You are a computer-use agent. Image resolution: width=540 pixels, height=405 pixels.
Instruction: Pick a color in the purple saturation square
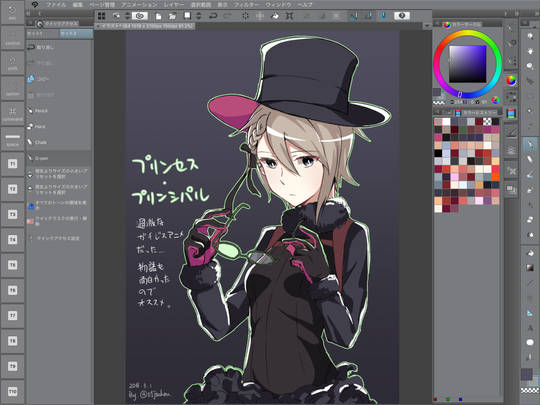click(x=467, y=64)
